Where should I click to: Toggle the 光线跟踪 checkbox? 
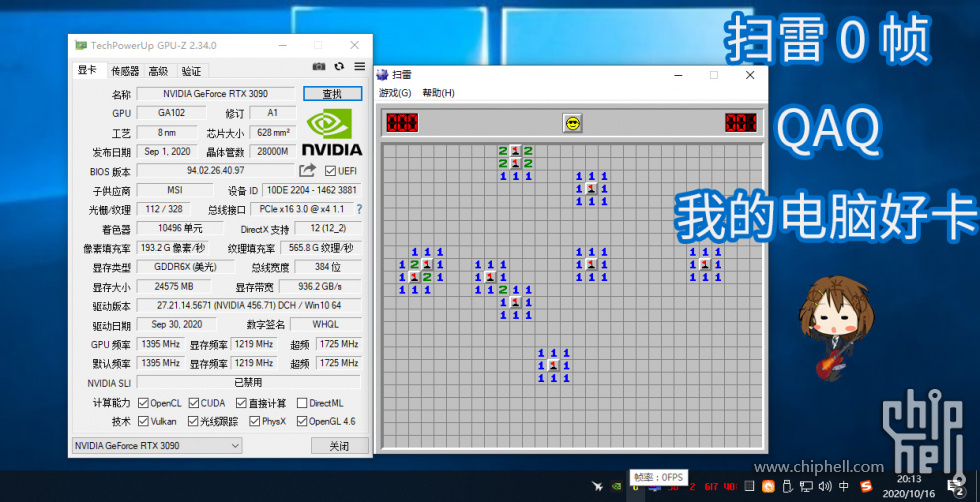pyautogui.click(x=194, y=421)
